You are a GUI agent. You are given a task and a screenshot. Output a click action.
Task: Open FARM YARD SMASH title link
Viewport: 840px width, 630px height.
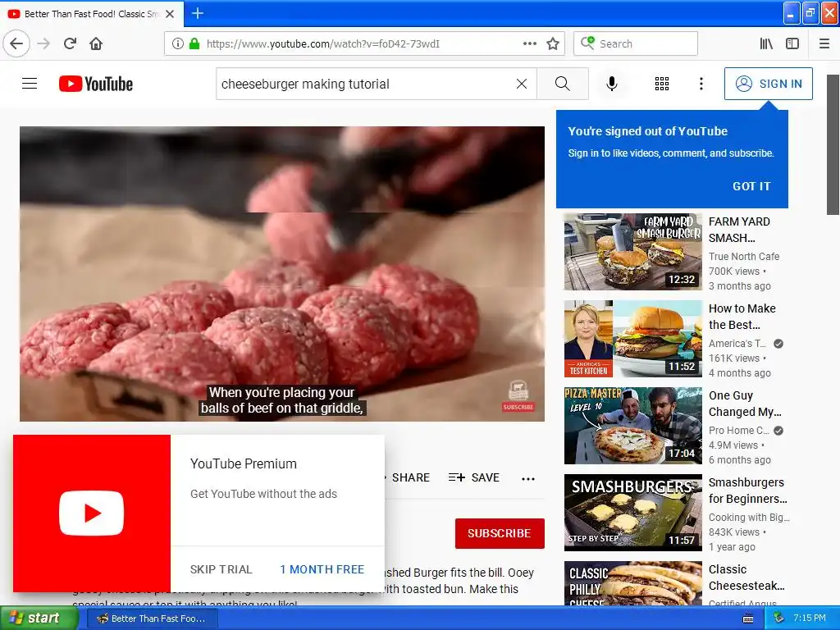pyautogui.click(x=739, y=230)
